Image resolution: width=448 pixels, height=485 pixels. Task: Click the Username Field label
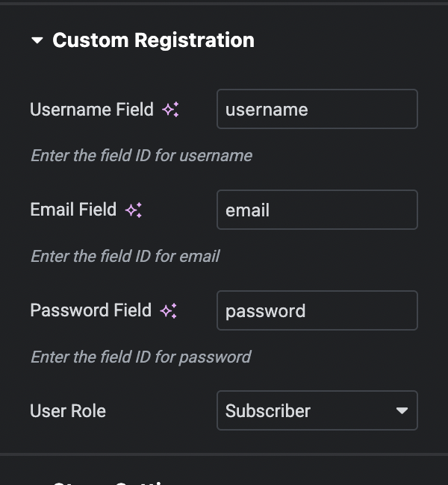(92, 110)
